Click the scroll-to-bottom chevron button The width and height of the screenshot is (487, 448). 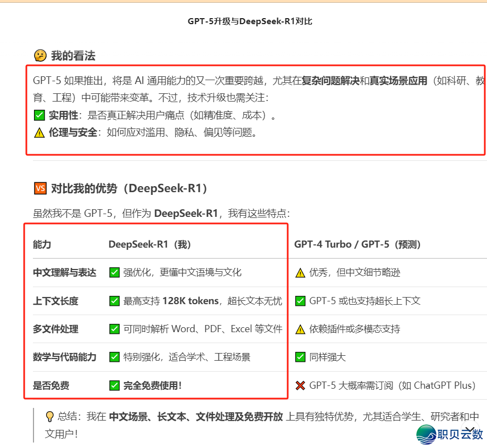[x=469, y=430]
